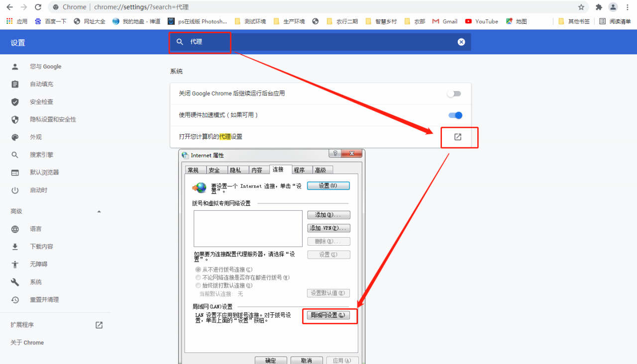Toggle 关闭 Google Chrome 后继续运行后台应用
Screen dimensions: 637x364
pos(454,93)
